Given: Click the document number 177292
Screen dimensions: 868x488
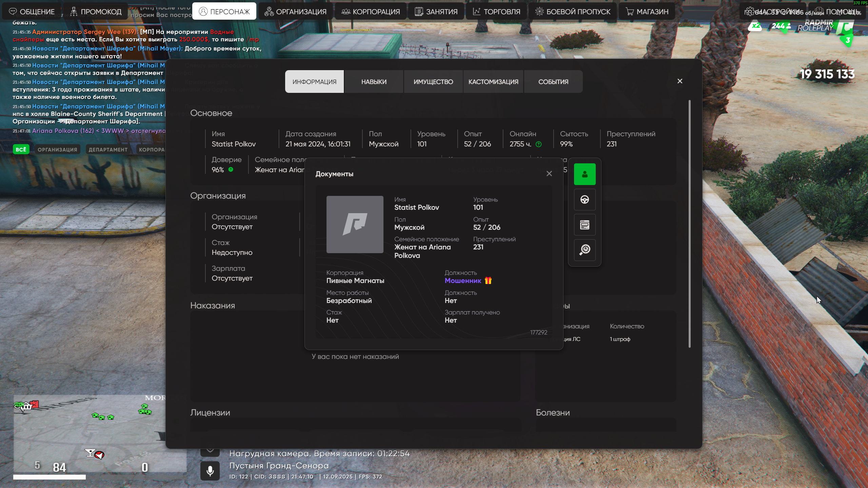Looking at the screenshot, I should 538,332.
